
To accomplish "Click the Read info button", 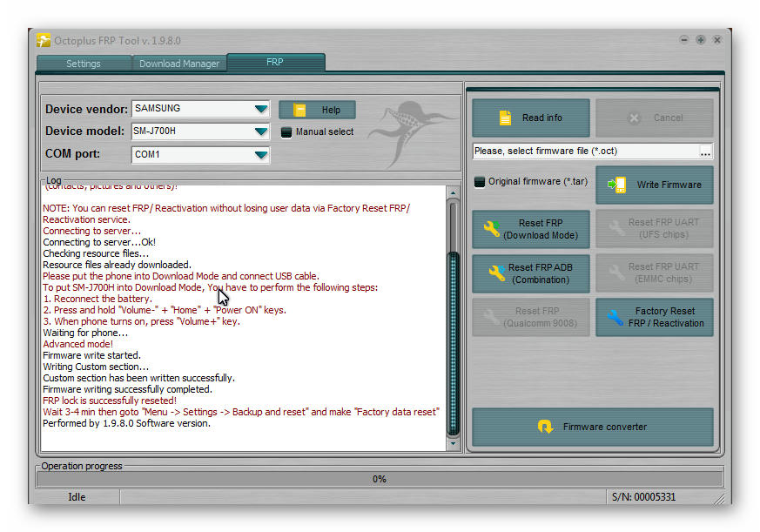I will pos(531,118).
